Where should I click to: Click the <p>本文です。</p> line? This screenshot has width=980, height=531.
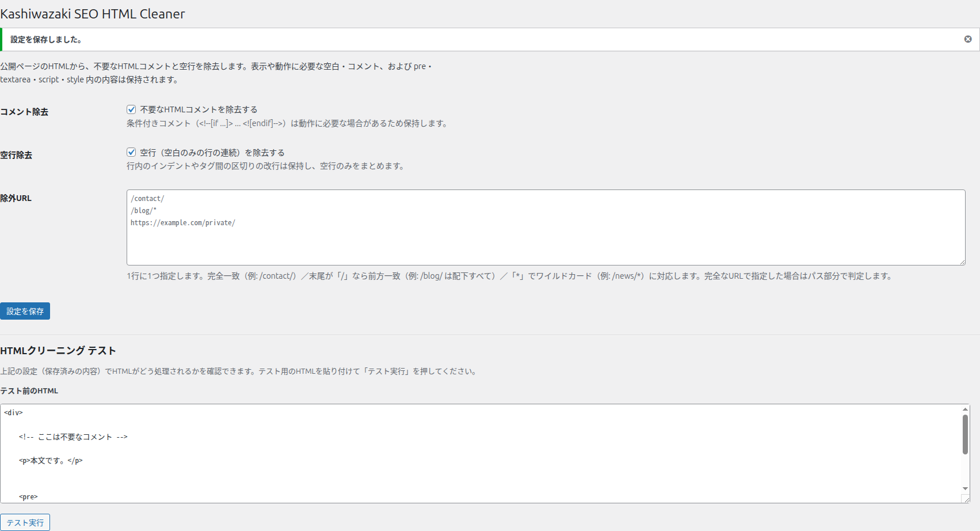[x=51, y=461]
